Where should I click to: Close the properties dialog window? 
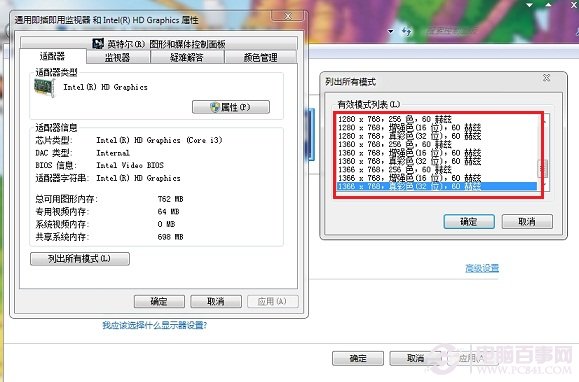pyautogui.click(x=288, y=16)
